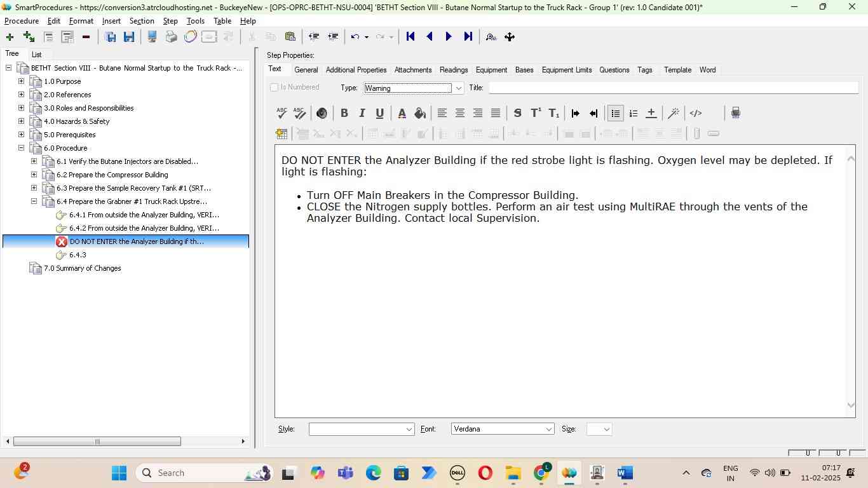
Task: Expand the 6.2 Prepare the Compressor Building node
Action: [x=34, y=175]
